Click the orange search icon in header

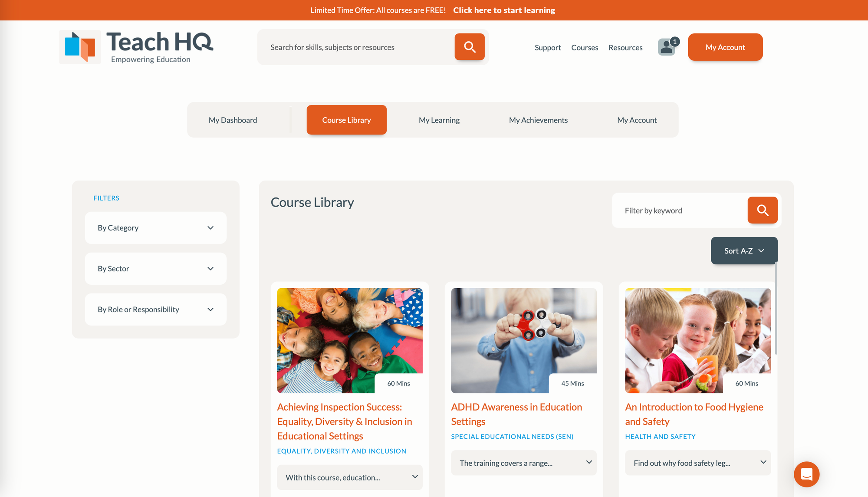tap(469, 47)
